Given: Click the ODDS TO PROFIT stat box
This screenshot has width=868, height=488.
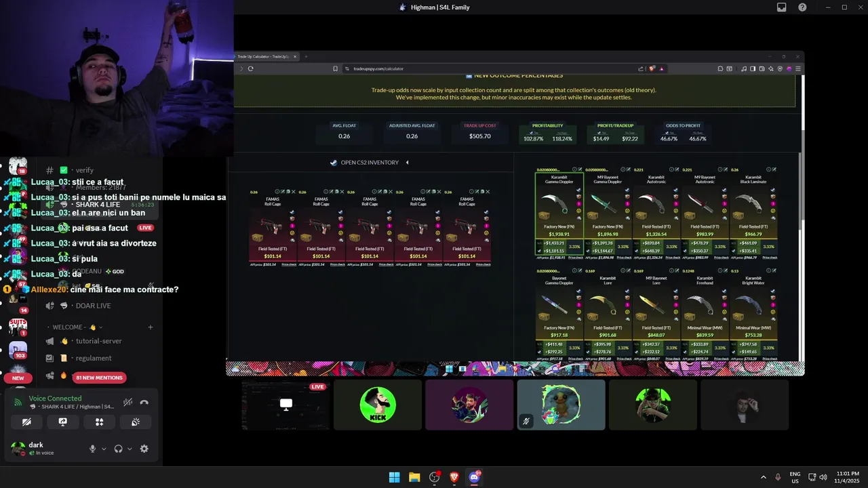Looking at the screenshot, I should click(x=683, y=133).
